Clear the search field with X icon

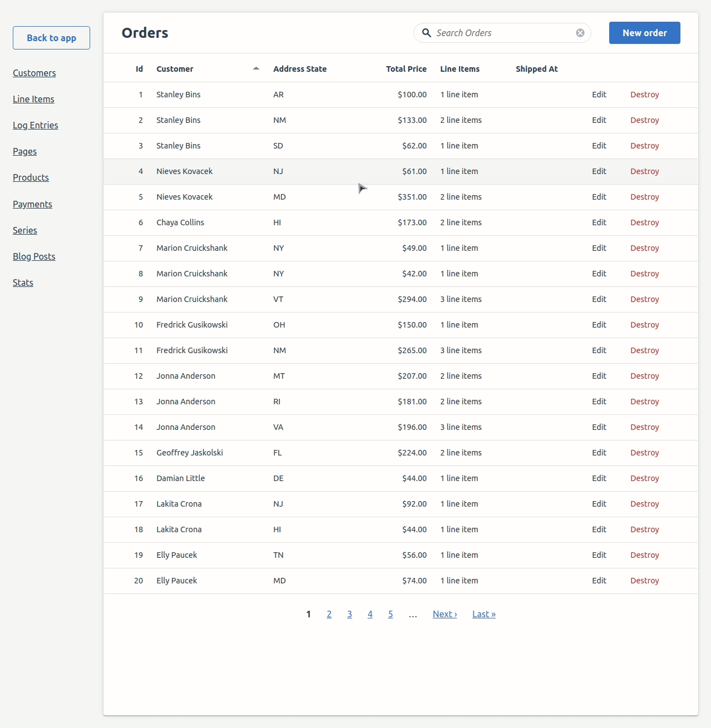[580, 33]
